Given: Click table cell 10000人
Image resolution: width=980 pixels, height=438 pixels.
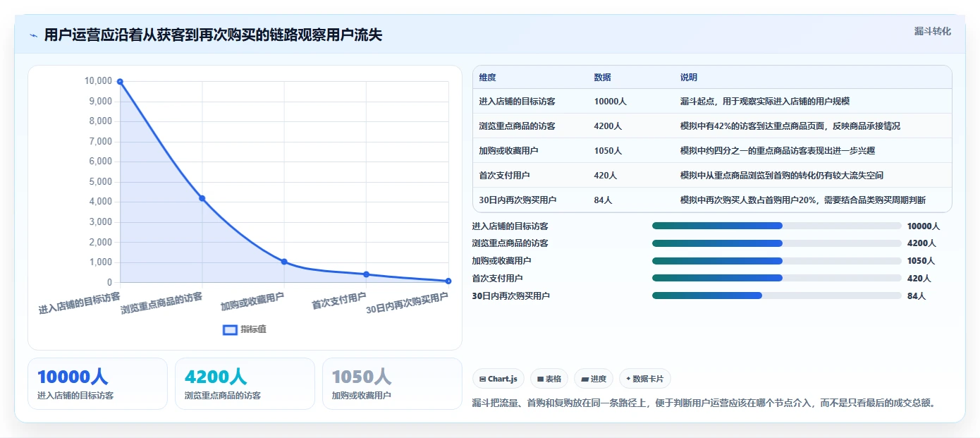Looking at the screenshot, I should click(611, 102).
